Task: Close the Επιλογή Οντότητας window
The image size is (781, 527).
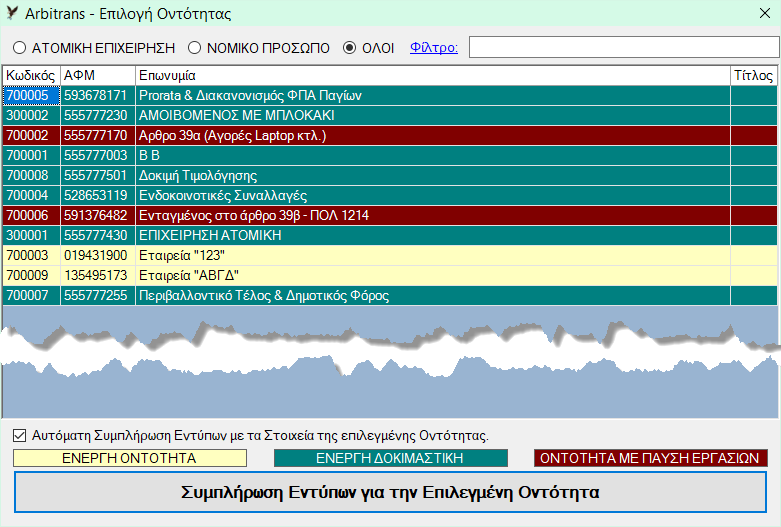Action: click(765, 13)
